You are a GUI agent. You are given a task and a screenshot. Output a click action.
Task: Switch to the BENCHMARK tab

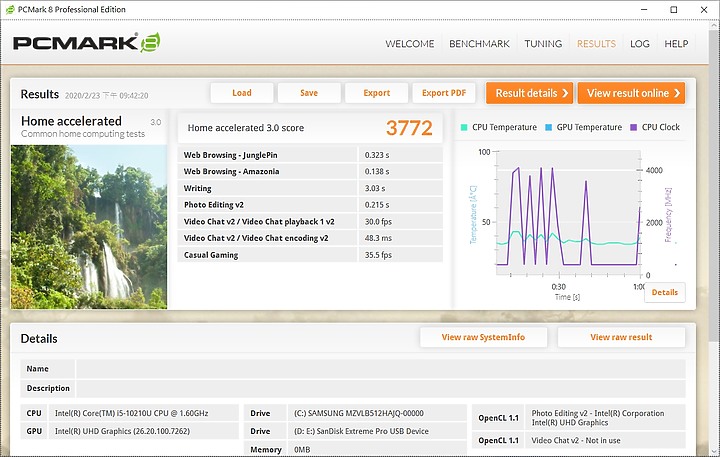click(x=479, y=44)
